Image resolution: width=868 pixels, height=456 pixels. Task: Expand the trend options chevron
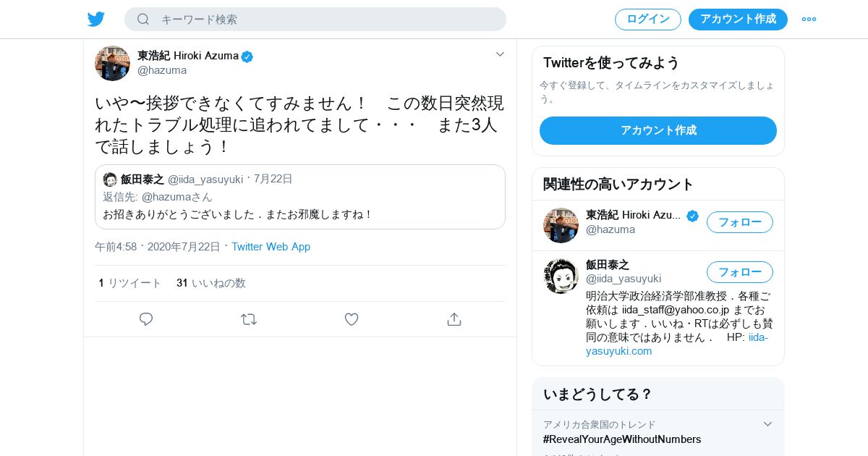[768, 424]
